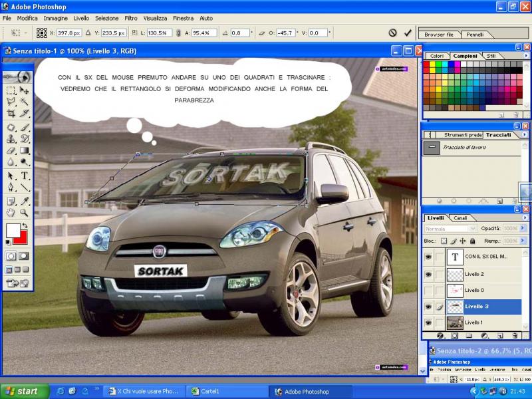Viewport: 532px width, 399px height.
Task: Select the Eraser tool
Action: (11, 150)
